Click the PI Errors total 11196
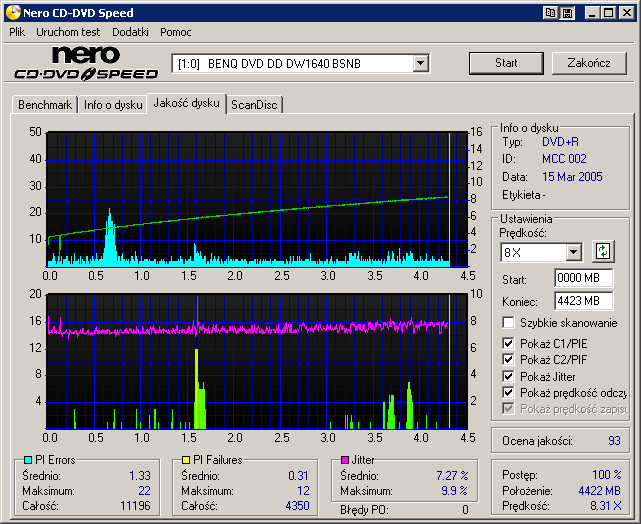Viewport: 641px width, 524px height. pos(135,506)
